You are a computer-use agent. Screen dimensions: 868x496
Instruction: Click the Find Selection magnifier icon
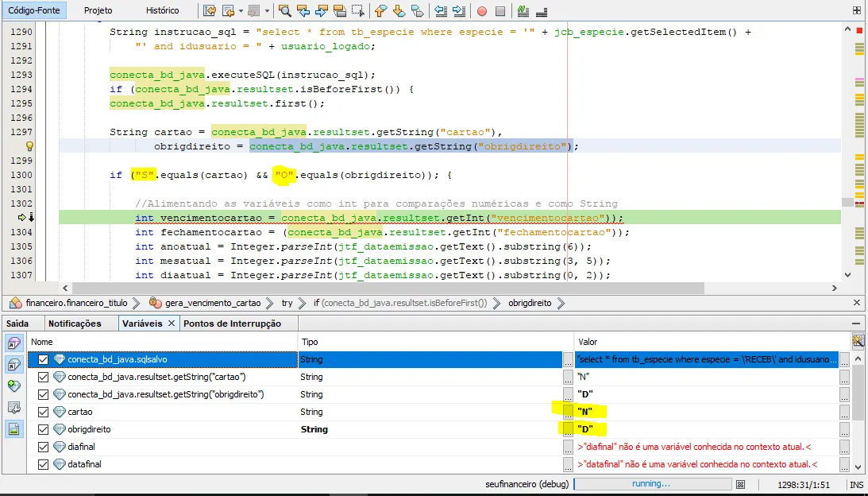click(x=286, y=11)
